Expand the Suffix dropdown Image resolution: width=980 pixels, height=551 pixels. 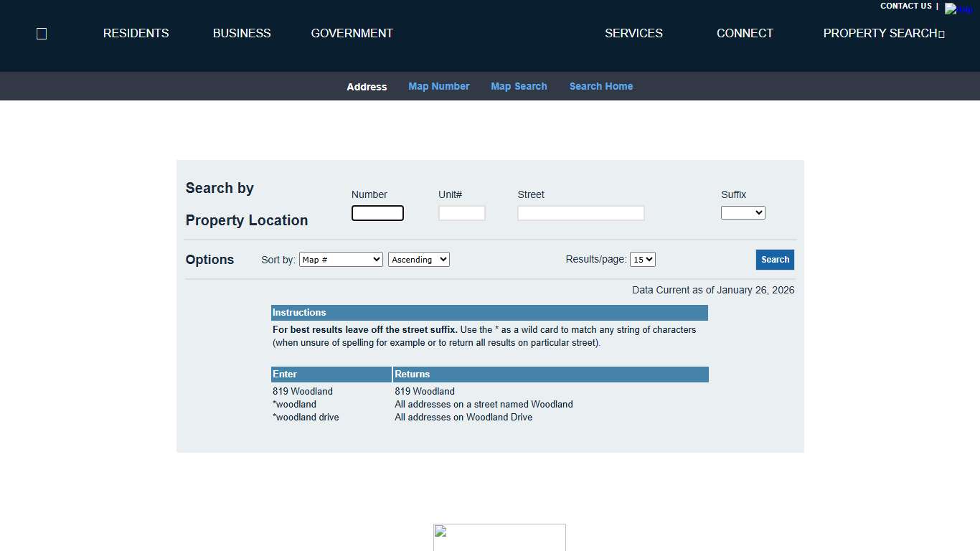[743, 213]
